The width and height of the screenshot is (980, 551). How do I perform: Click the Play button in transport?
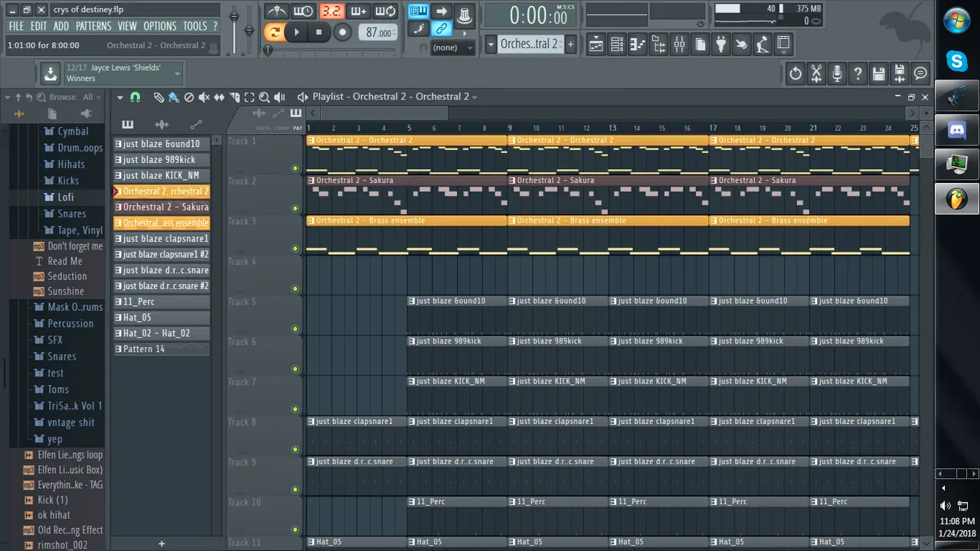pyautogui.click(x=297, y=32)
